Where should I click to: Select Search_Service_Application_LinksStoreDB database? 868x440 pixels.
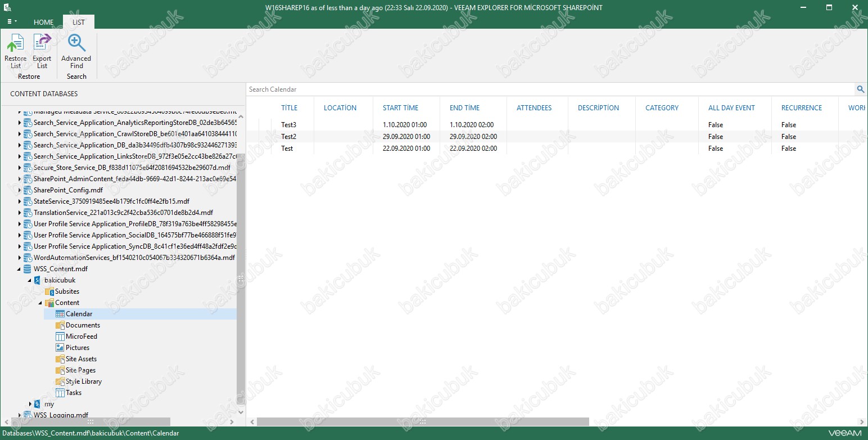135,156
